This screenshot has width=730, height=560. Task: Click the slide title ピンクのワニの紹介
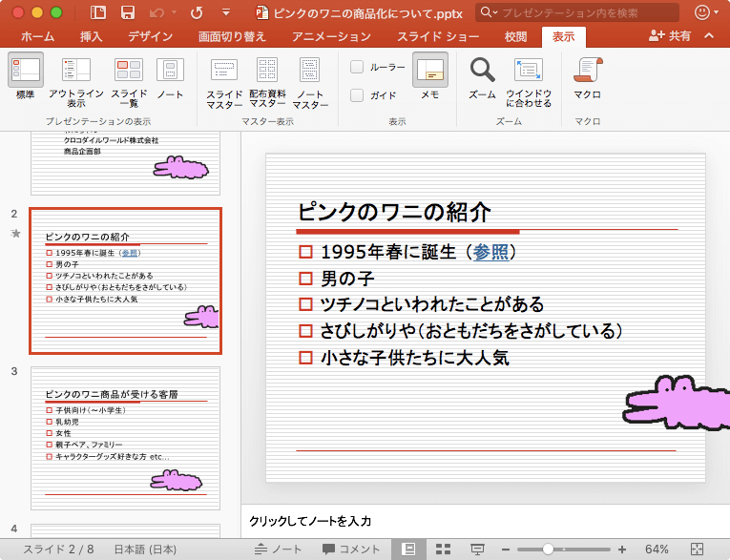[x=394, y=212]
